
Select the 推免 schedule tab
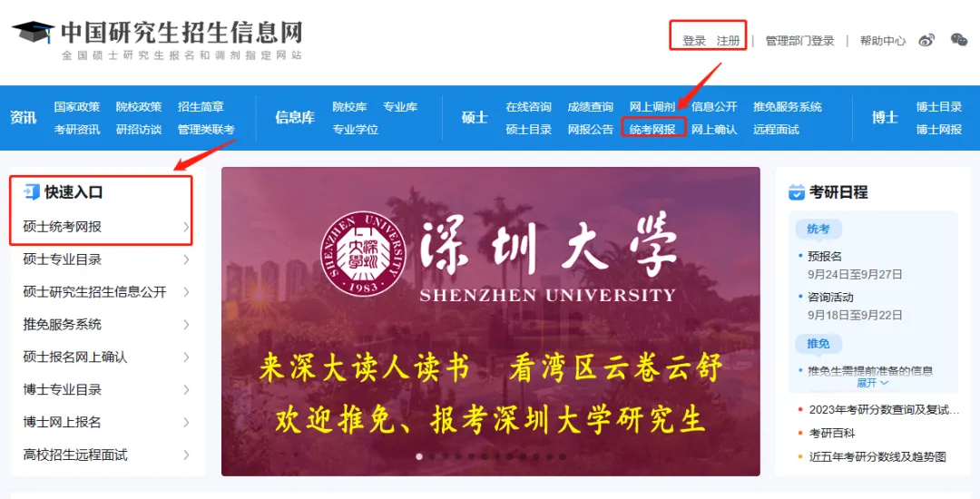point(818,344)
